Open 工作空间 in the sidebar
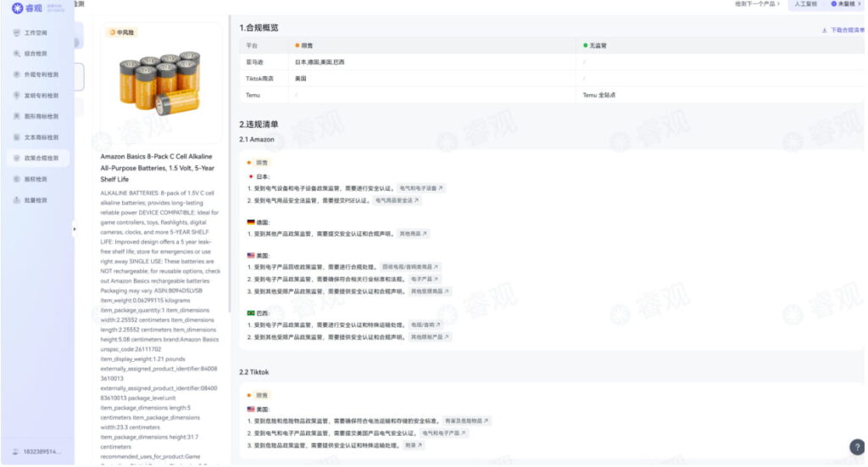 (37, 33)
